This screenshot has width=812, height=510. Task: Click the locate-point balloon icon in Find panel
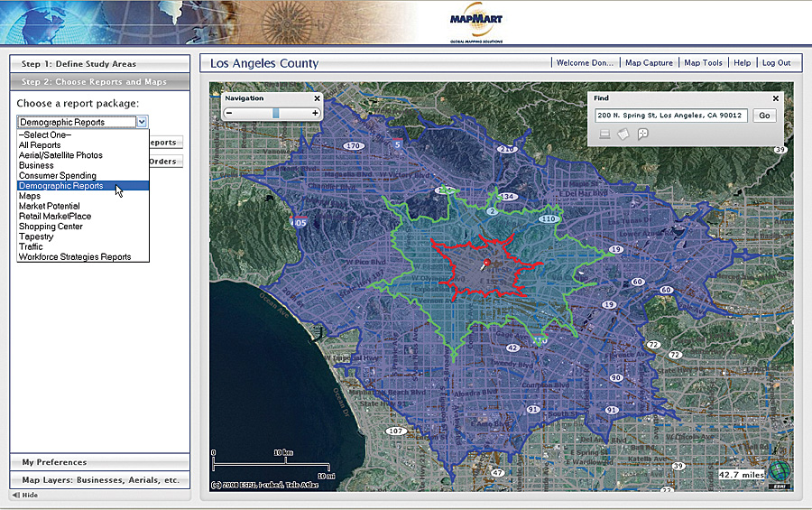pos(642,134)
